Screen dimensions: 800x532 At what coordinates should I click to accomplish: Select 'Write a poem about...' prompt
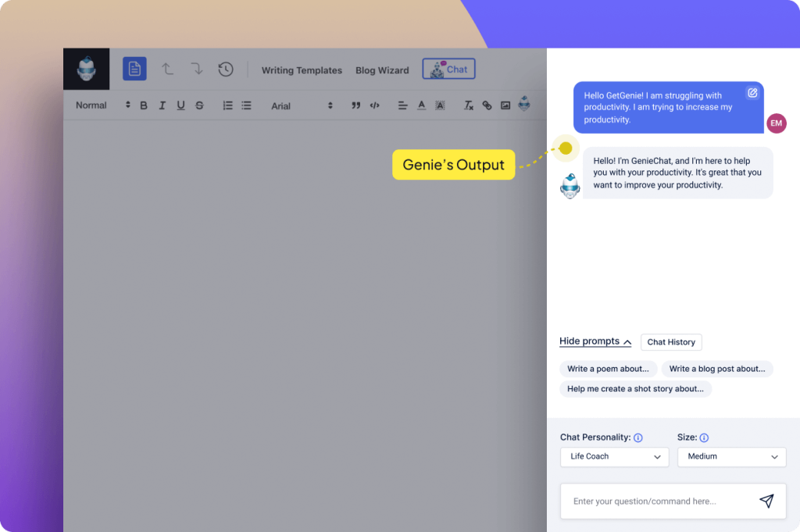point(608,369)
